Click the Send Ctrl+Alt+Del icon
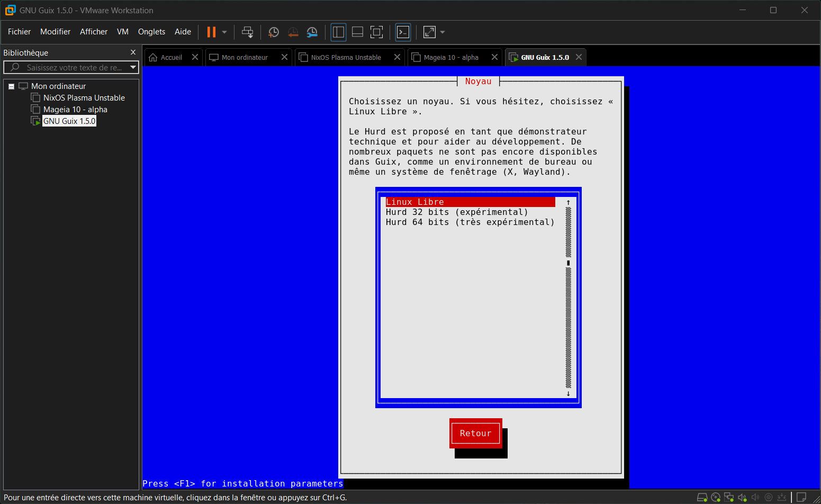This screenshot has width=821, height=504. pyautogui.click(x=247, y=32)
